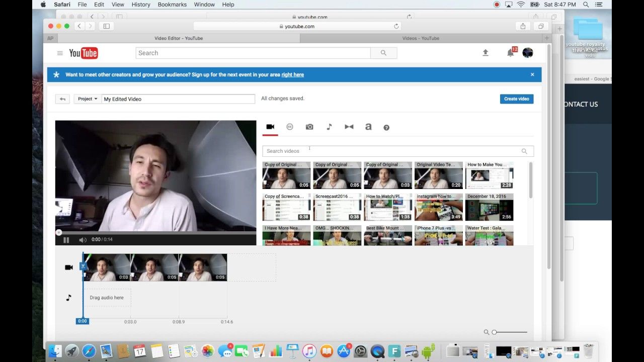Pause the video preview

(66, 240)
